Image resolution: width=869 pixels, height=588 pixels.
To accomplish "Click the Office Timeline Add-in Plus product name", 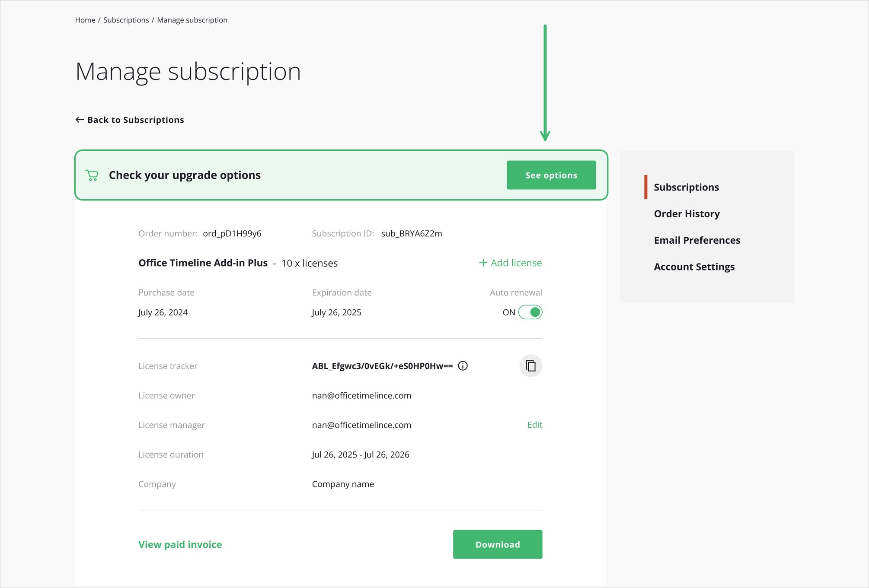I will coord(203,263).
